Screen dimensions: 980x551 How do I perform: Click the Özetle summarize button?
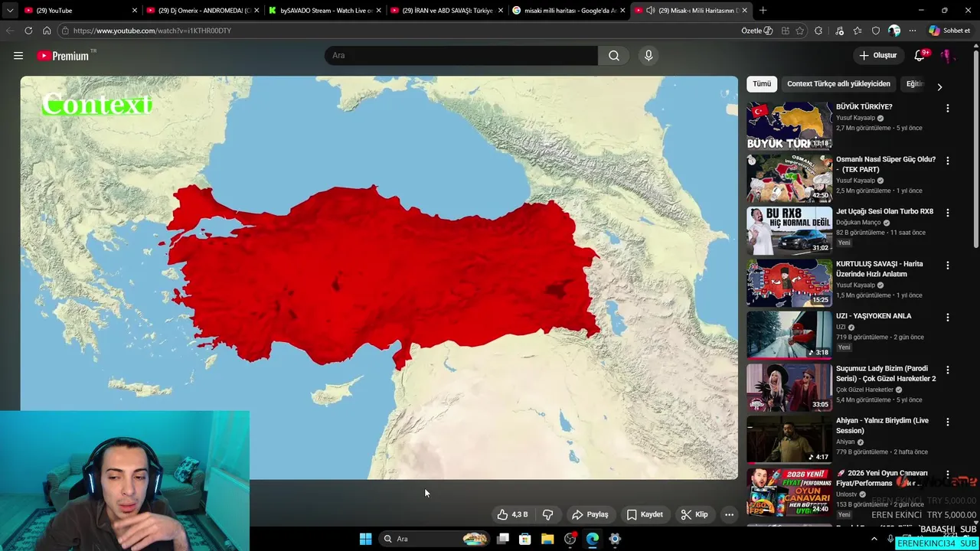pos(756,31)
